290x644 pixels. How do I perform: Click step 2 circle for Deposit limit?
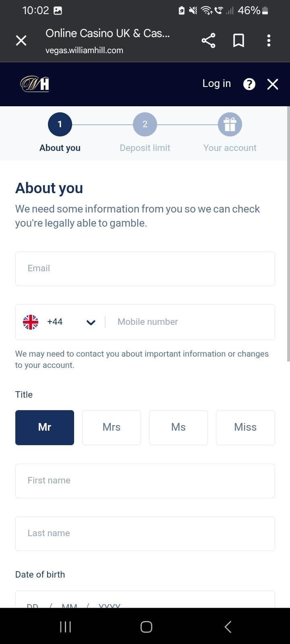pos(145,124)
